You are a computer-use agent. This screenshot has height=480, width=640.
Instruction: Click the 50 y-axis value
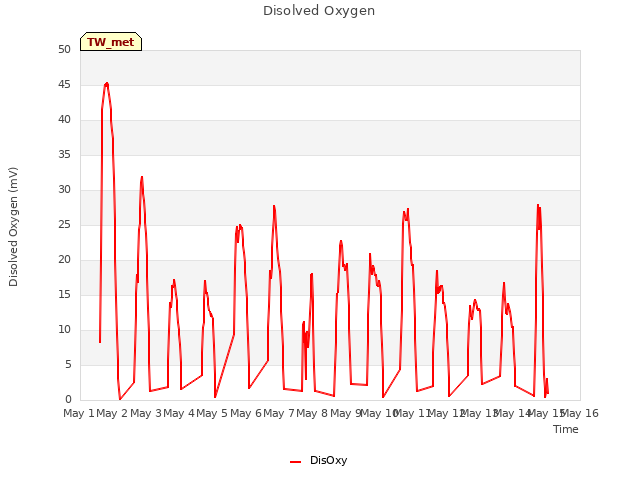coord(64,49)
